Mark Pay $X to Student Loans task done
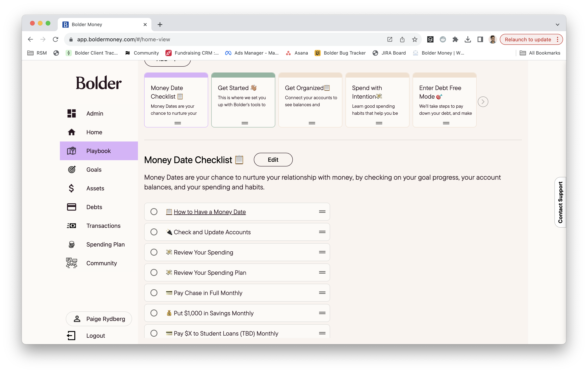 154,333
